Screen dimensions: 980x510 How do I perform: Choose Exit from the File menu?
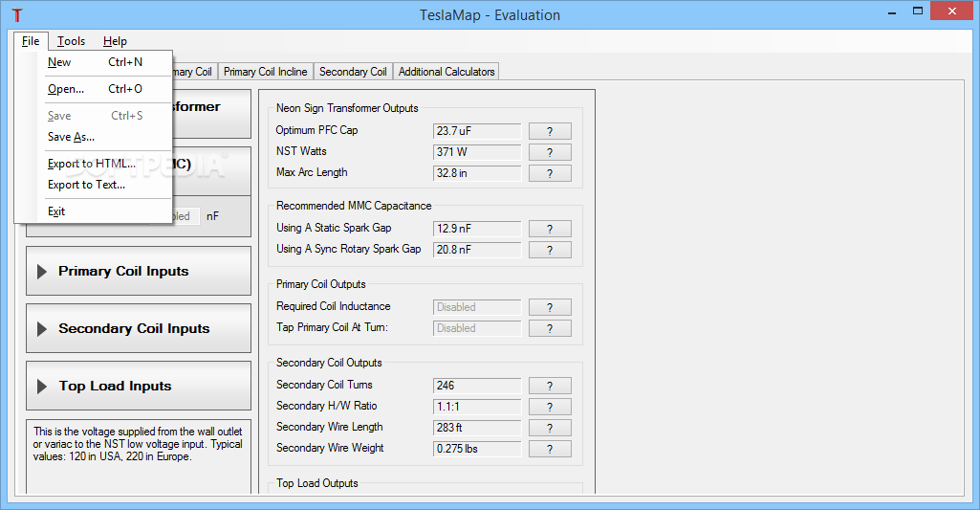click(x=93, y=211)
